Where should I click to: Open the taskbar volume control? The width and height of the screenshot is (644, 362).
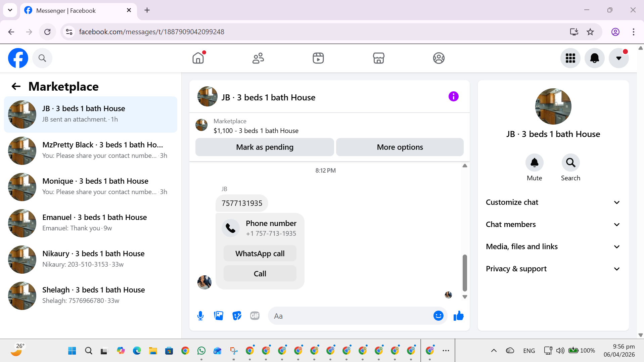(x=560, y=351)
